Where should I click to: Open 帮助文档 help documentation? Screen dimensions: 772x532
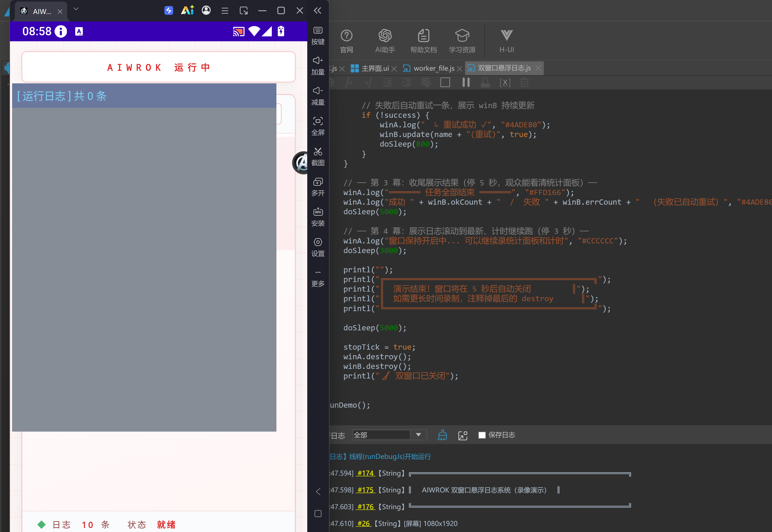click(x=423, y=41)
